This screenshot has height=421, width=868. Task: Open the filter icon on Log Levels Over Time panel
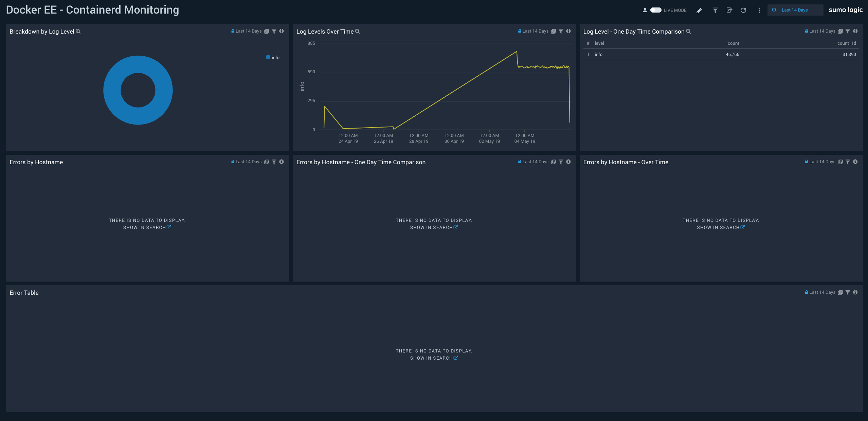pyautogui.click(x=561, y=31)
